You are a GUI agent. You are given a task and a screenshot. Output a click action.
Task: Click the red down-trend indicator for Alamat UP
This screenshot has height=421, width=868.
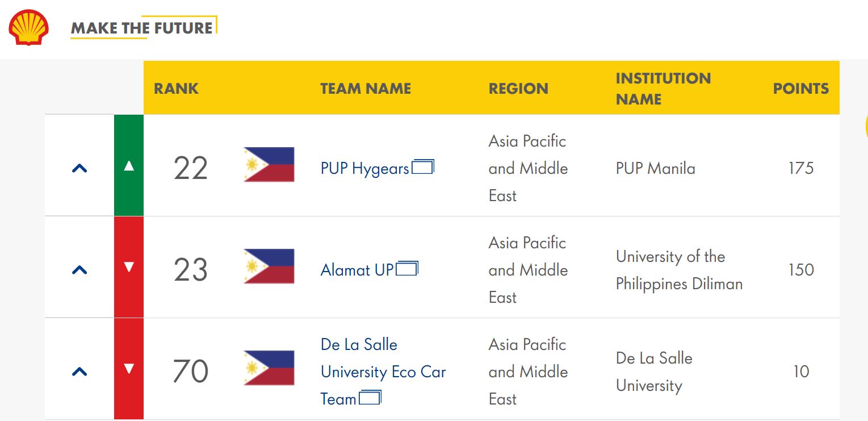pyautogui.click(x=129, y=267)
